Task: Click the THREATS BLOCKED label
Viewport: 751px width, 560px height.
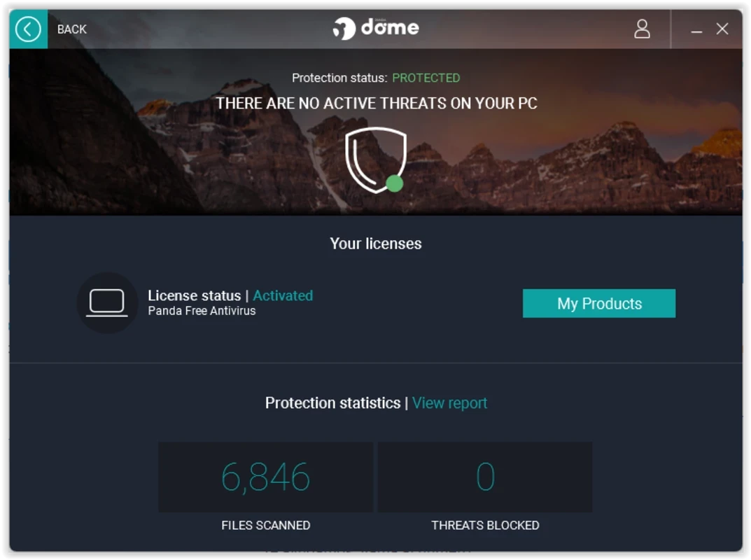Action: click(x=485, y=525)
